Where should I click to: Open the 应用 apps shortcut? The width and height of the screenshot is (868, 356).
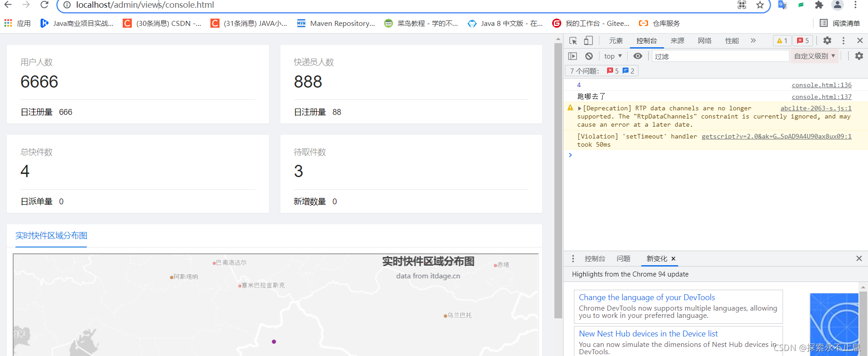tap(18, 23)
